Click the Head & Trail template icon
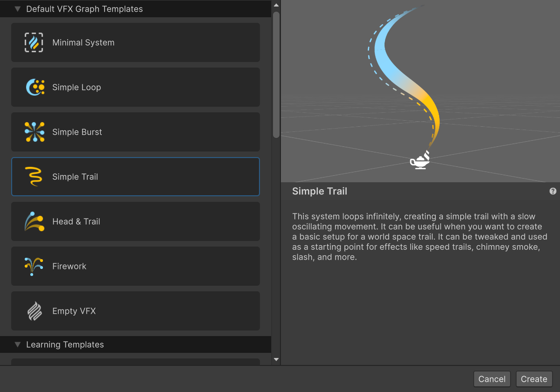The width and height of the screenshot is (560, 392). pyautogui.click(x=35, y=221)
